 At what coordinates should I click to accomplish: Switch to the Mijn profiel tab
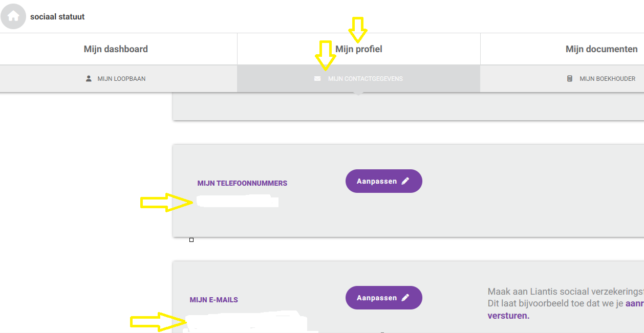[x=359, y=49]
